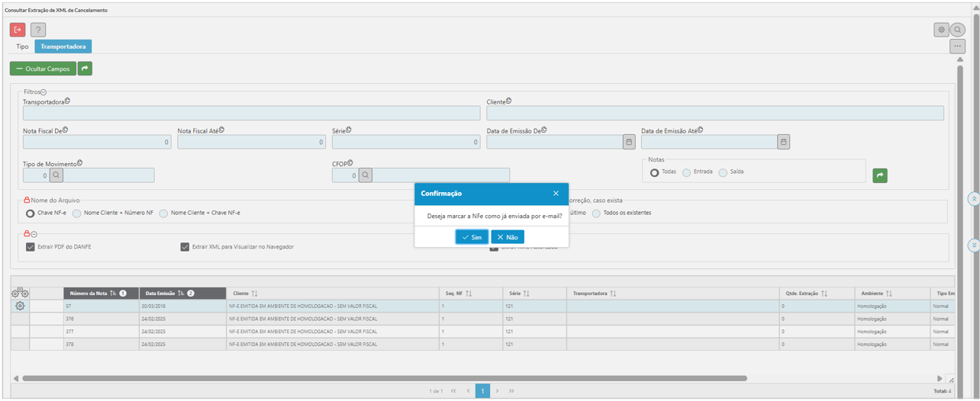Close the Confirmação dialog
The image size is (980, 401).
[x=556, y=194]
